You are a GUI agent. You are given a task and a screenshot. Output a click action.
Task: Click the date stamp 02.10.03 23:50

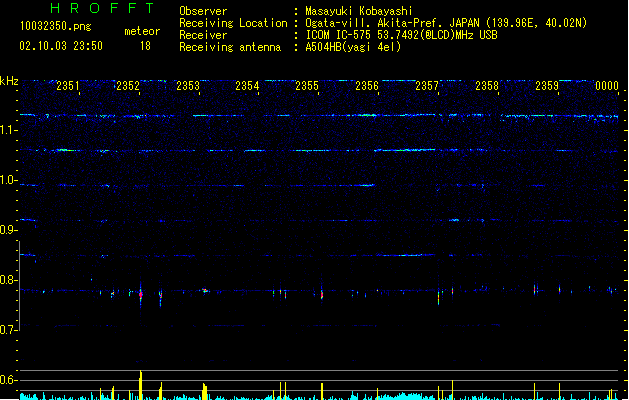[x=61, y=46]
